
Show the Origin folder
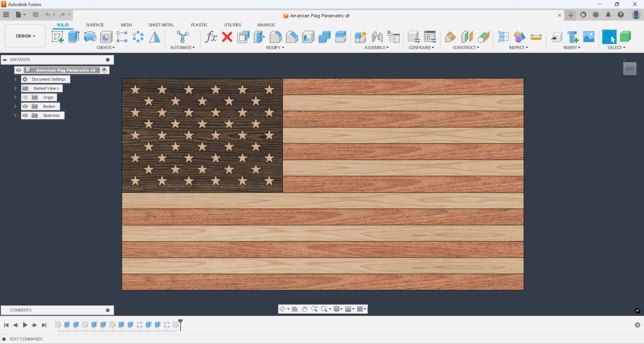(25, 97)
